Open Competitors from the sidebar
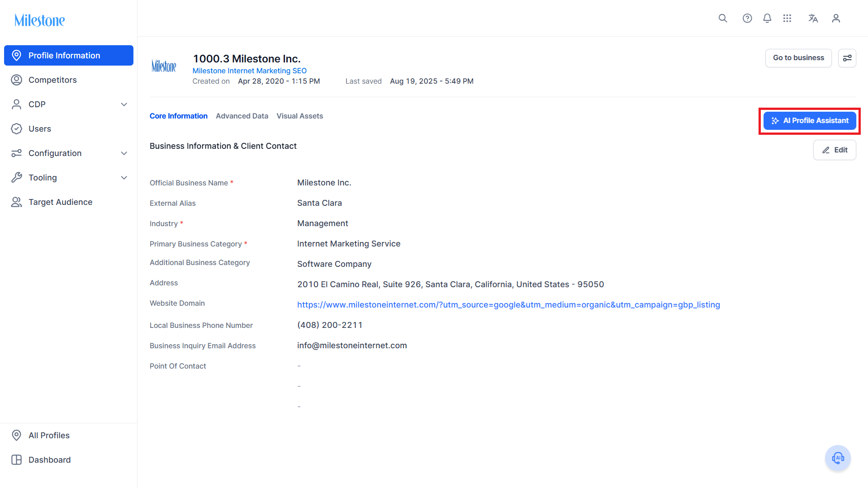The width and height of the screenshot is (868, 488). [69, 80]
